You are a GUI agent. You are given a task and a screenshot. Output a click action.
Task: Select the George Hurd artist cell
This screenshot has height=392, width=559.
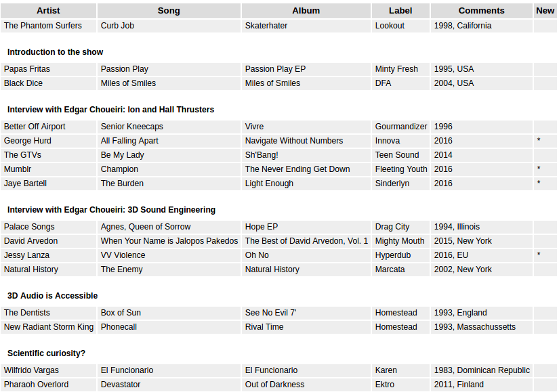coord(28,141)
